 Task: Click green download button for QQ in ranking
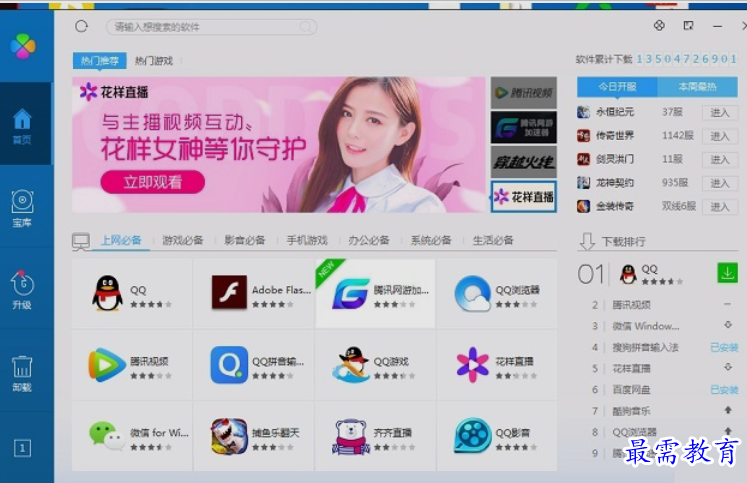[727, 272]
